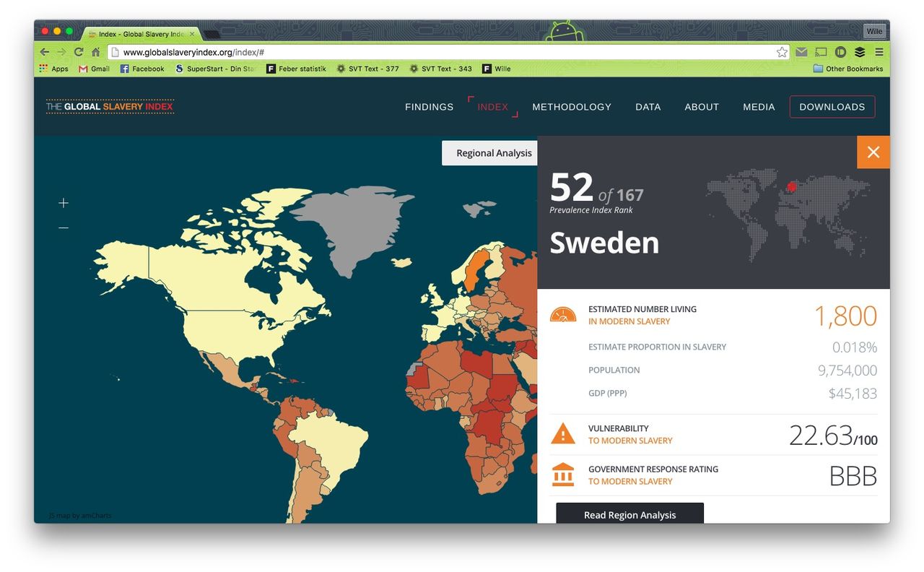This screenshot has width=924, height=572.
Task: Zoom in using the map plus control
Action: [x=64, y=203]
